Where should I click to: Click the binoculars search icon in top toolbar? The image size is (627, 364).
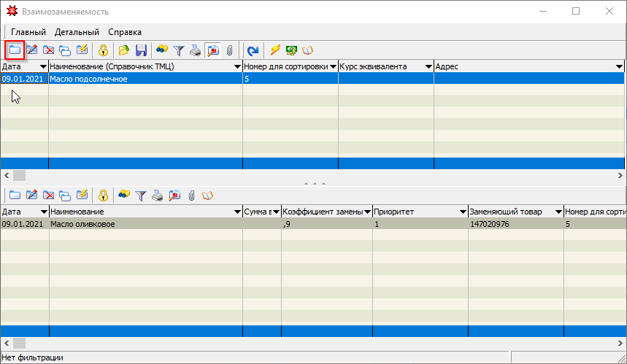coord(161,50)
